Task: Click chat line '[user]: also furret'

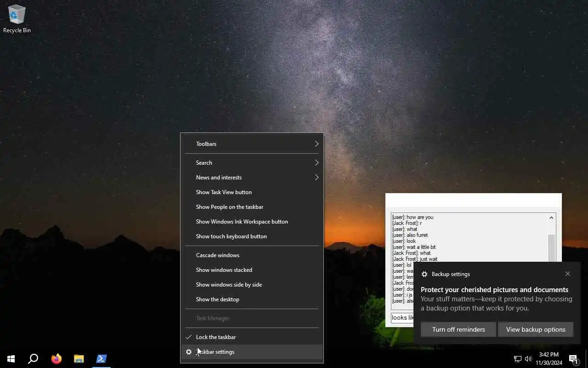Action: tap(410, 235)
